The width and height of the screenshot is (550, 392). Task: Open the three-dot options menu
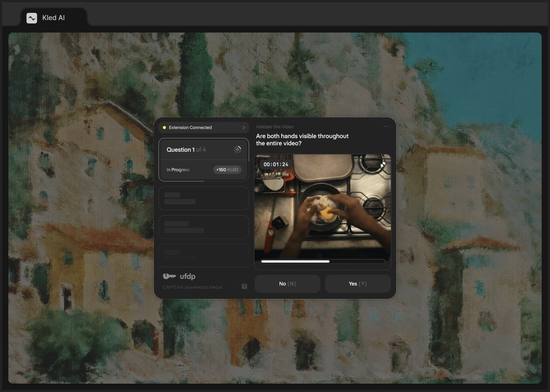386,126
